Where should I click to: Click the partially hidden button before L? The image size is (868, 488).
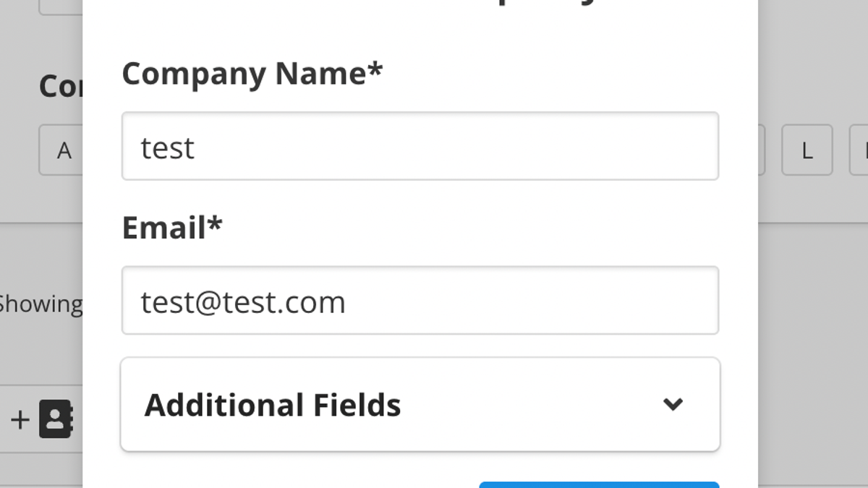click(x=762, y=150)
